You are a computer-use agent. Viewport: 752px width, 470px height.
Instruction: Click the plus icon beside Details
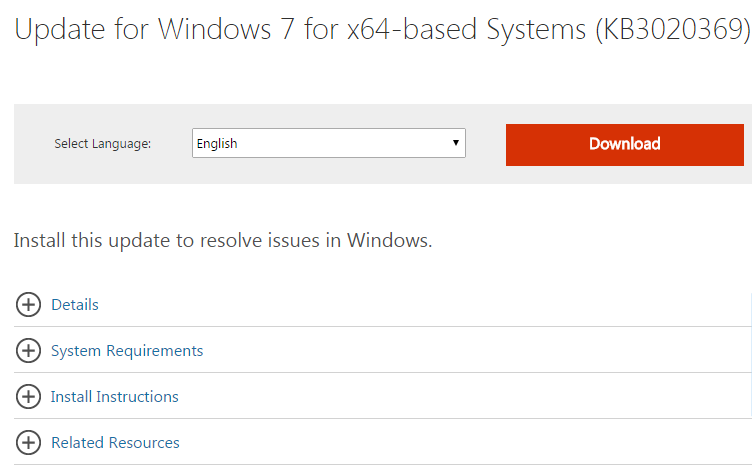point(28,305)
